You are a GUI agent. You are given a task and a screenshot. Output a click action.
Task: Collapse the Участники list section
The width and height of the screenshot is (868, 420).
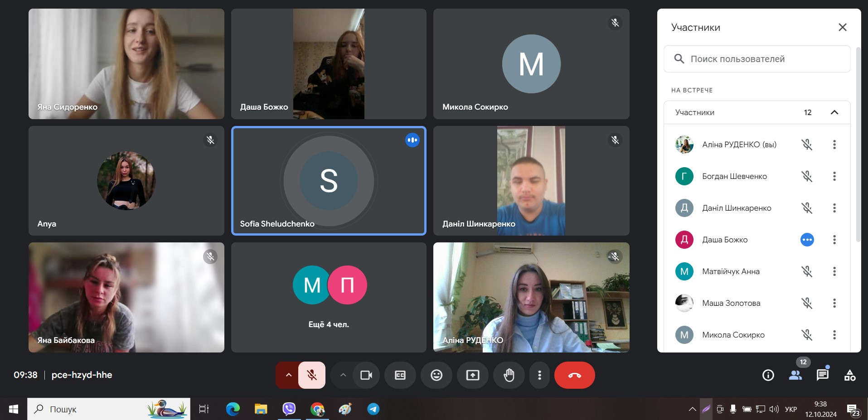click(x=834, y=112)
